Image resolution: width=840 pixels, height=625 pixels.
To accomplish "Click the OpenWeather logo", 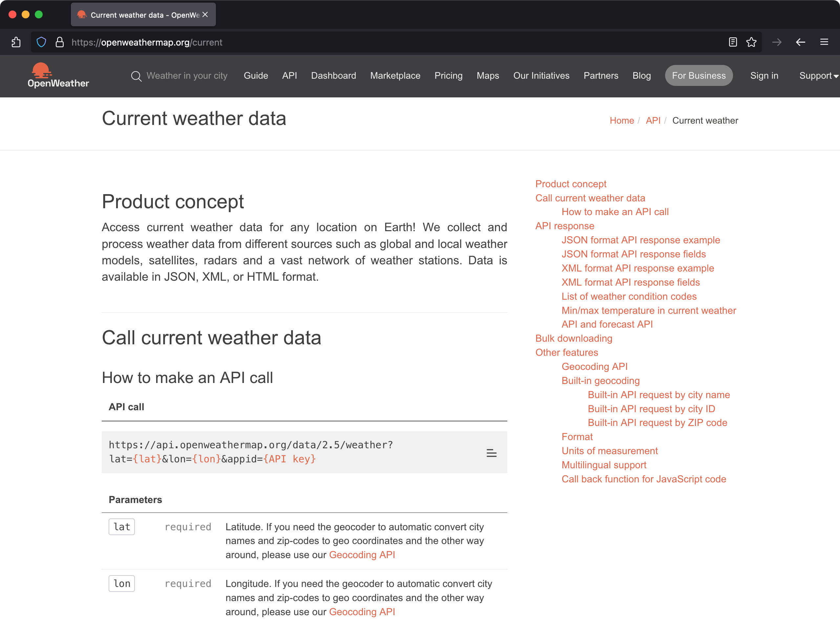I will coord(58,75).
